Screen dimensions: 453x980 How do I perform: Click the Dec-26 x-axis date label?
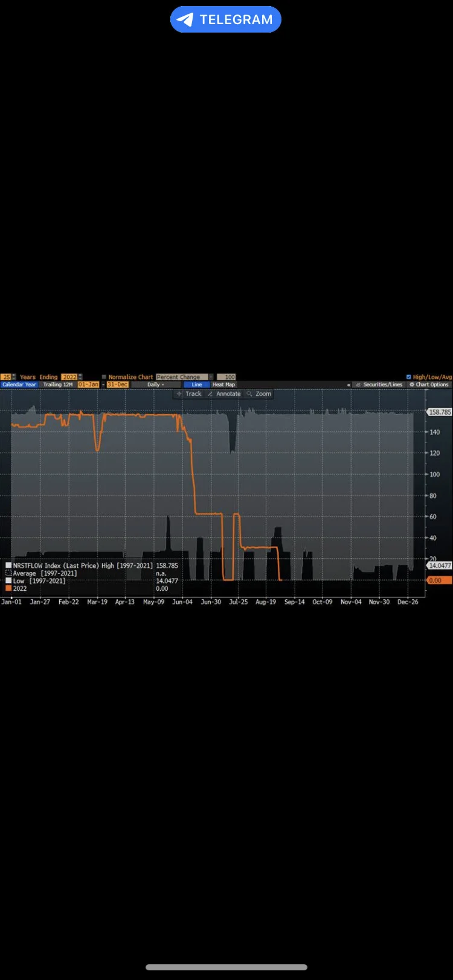click(x=408, y=602)
